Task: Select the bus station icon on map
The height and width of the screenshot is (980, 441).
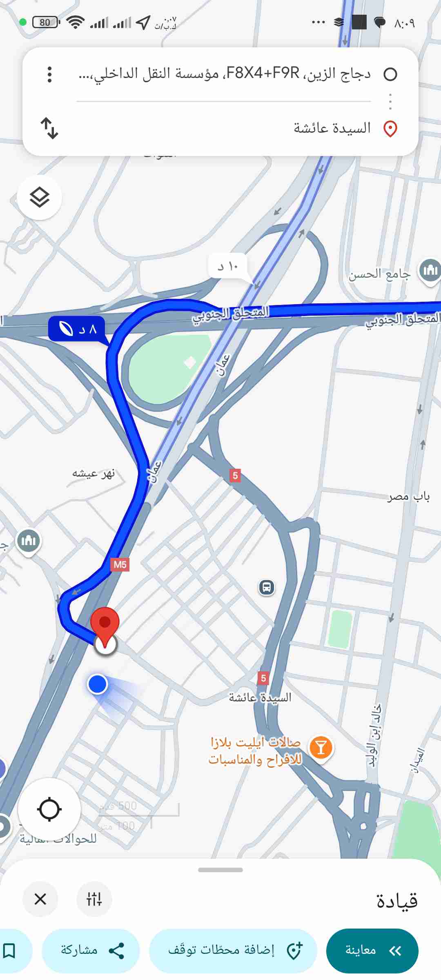Action: pyautogui.click(x=267, y=588)
